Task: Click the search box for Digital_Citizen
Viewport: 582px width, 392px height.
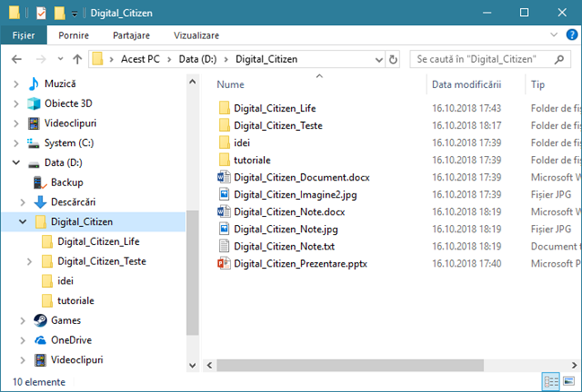Action: pos(485,60)
